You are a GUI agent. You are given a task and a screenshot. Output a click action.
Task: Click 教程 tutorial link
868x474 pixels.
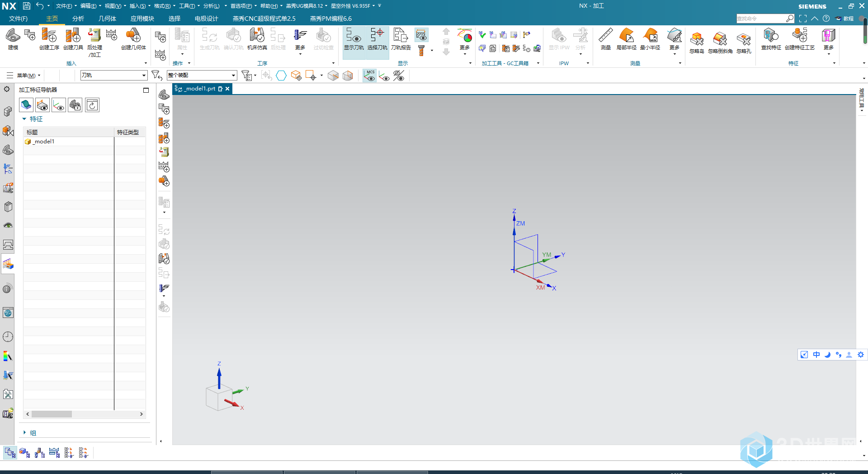[x=844, y=19]
